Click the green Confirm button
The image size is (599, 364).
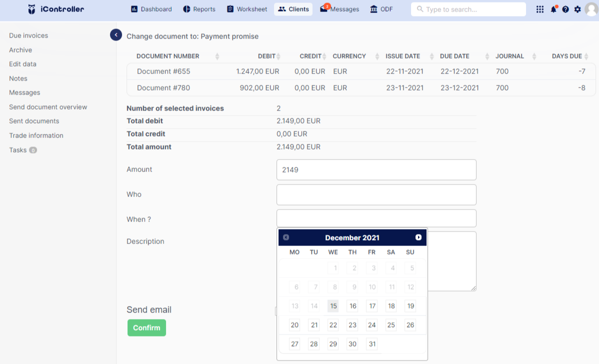146,327
